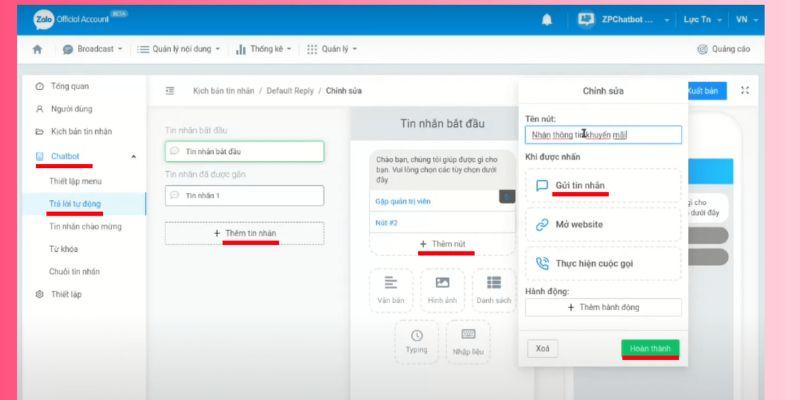Click the Quảng cáo link

click(x=731, y=49)
